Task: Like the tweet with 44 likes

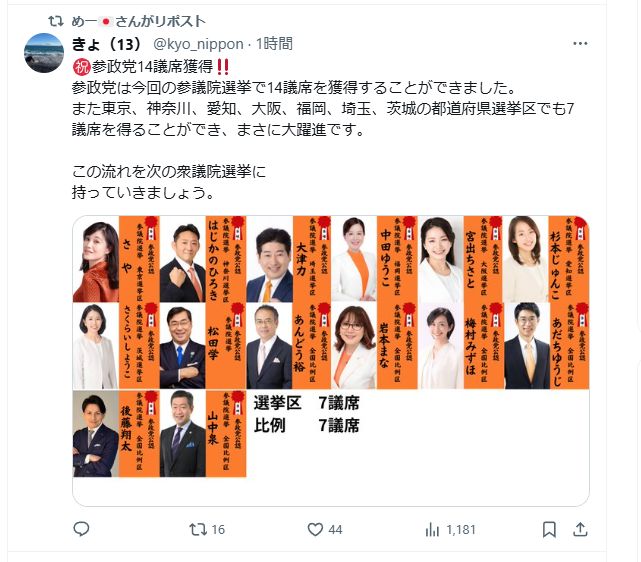Action: pyautogui.click(x=325, y=530)
